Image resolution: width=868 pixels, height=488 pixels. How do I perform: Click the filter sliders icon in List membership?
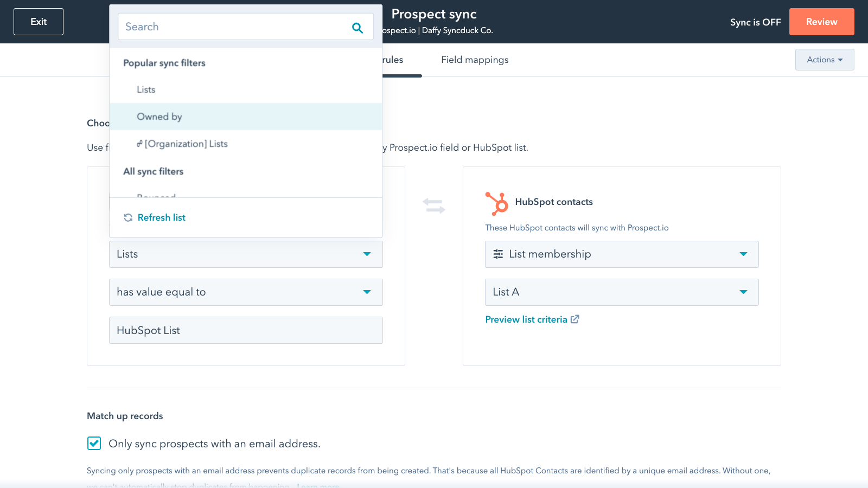pos(498,254)
